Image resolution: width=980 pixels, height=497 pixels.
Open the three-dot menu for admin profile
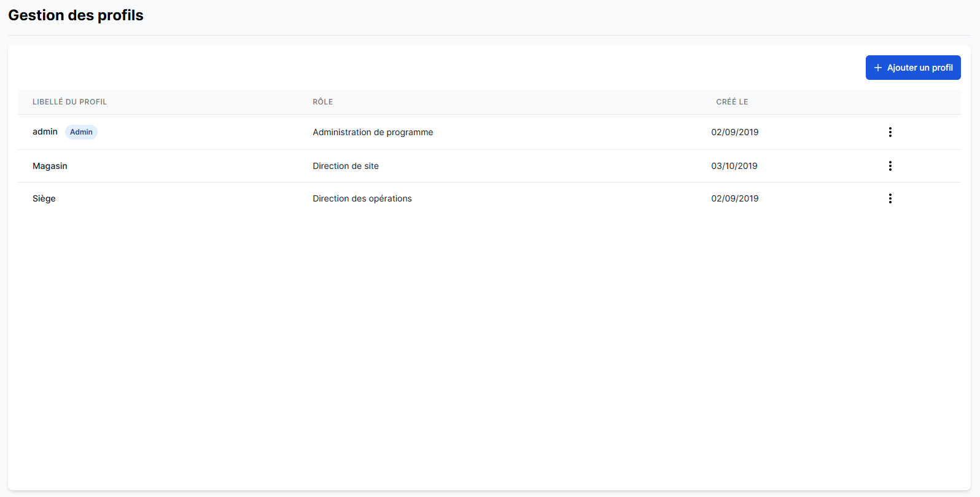click(x=890, y=132)
